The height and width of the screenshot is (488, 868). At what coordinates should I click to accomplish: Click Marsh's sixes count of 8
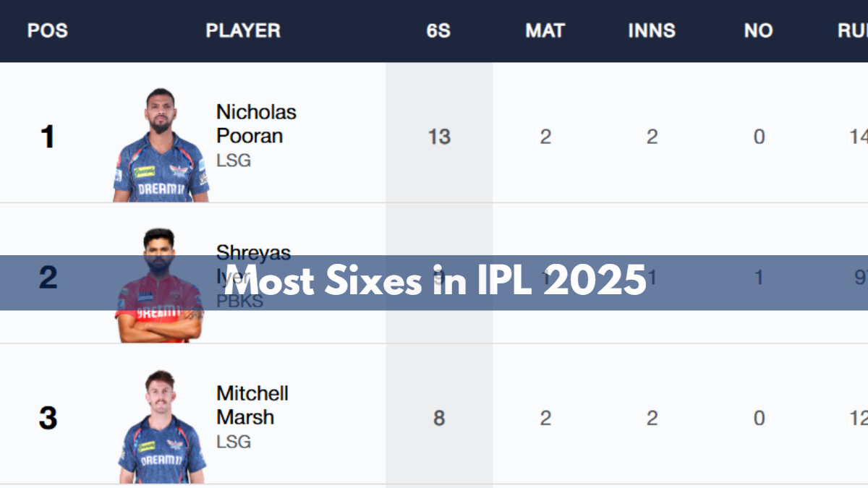(438, 418)
